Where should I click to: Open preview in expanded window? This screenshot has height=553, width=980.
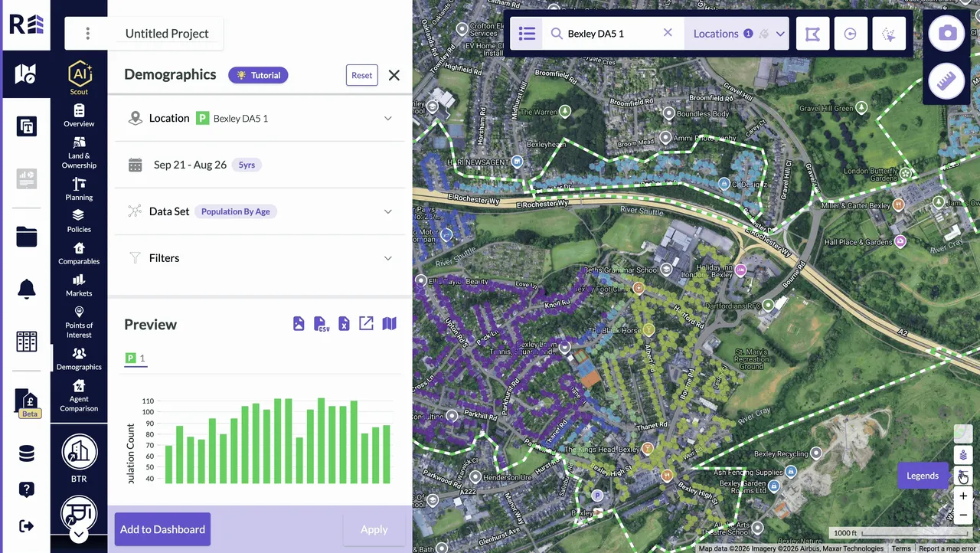pos(366,323)
